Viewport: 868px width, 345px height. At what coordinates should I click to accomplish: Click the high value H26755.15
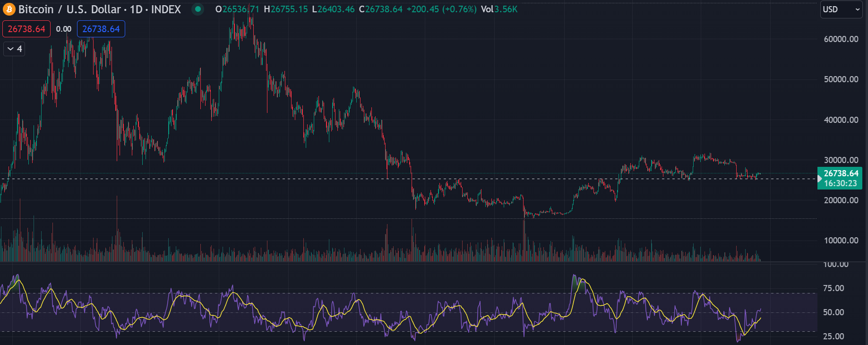[286, 9]
